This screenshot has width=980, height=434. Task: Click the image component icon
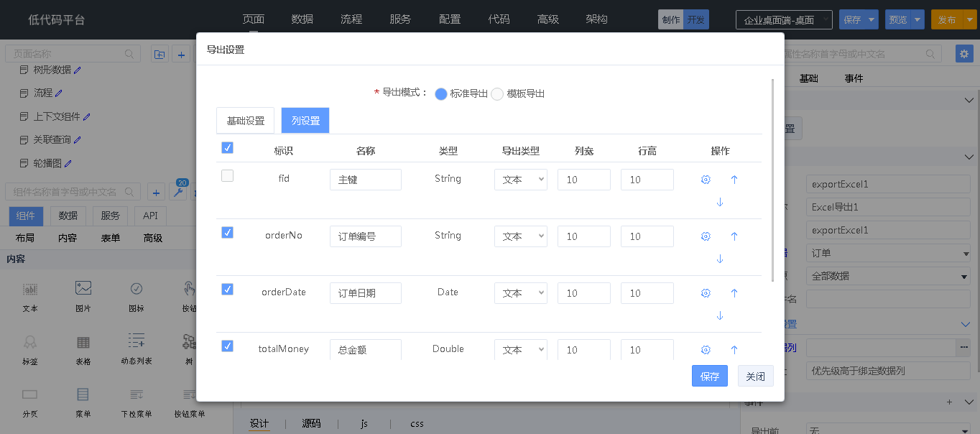(x=83, y=289)
